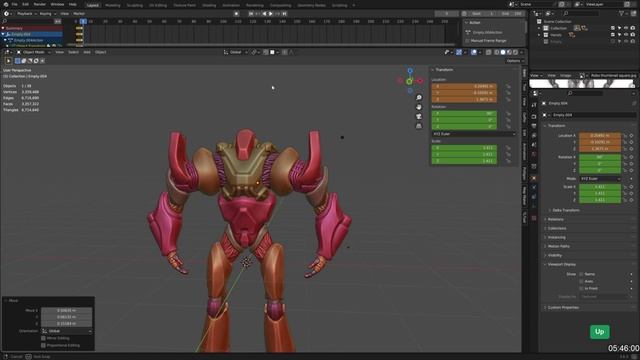Expand the Delta Transform panel
This screenshot has height=360, width=640.
566,210
